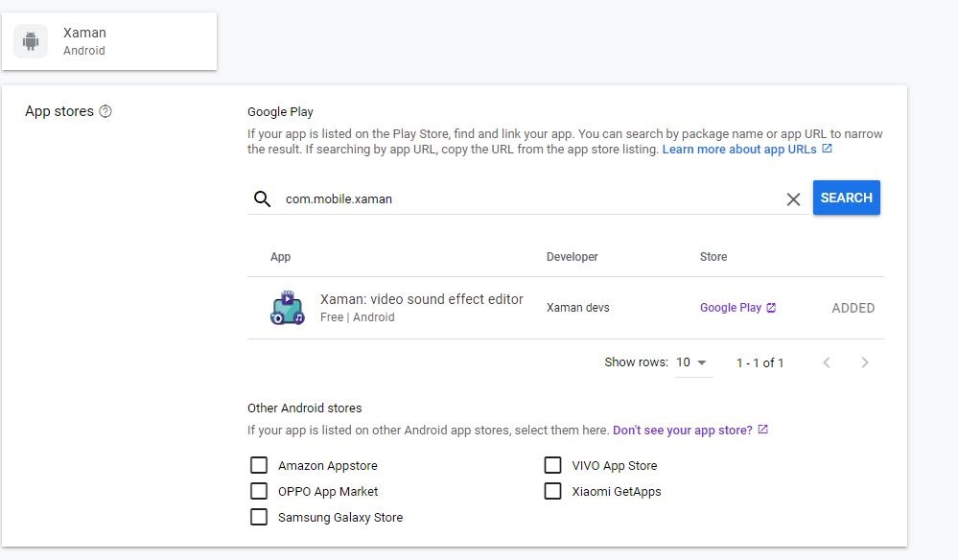The image size is (958, 560).
Task: Click external link icon beside Google Play
Action: 771,308
